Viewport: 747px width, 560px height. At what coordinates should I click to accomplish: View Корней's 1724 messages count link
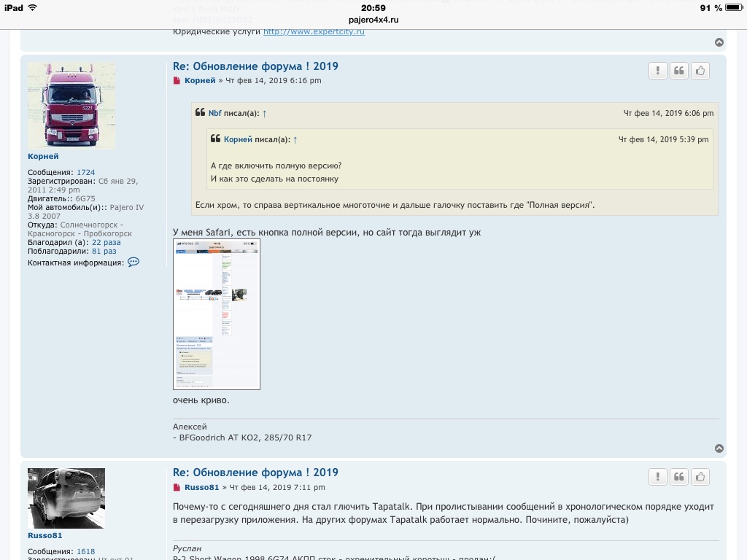pyautogui.click(x=85, y=173)
